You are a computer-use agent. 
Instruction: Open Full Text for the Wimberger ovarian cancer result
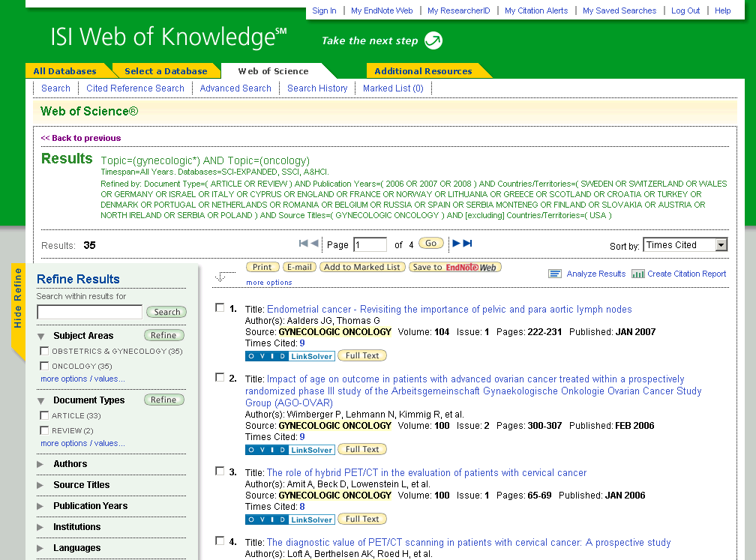click(362, 449)
